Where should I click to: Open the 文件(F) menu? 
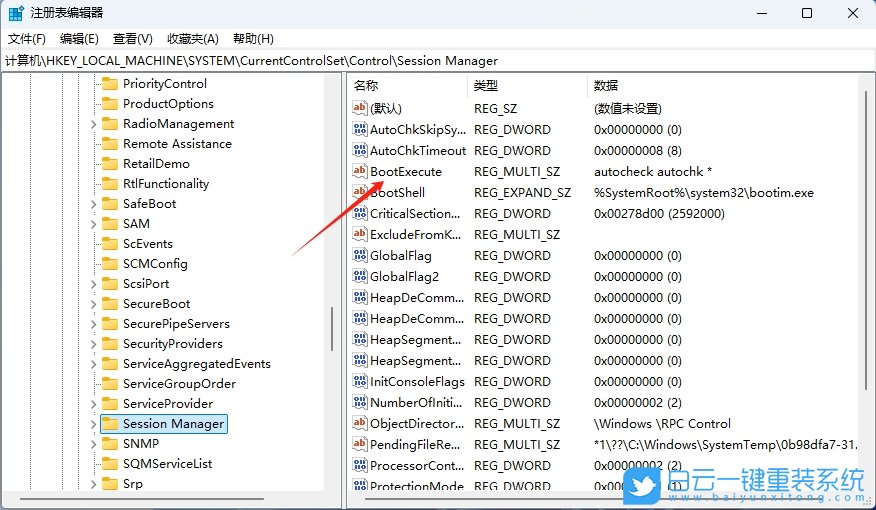pos(27,39)
